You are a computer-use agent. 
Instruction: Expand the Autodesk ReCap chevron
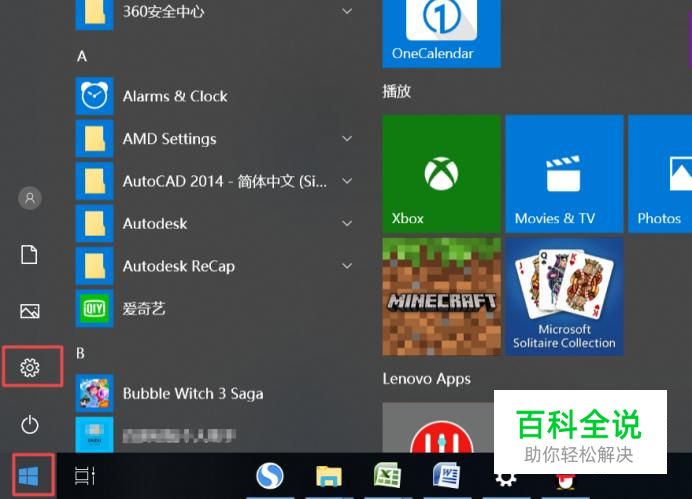pyautogui.click(x=347, y=266)
